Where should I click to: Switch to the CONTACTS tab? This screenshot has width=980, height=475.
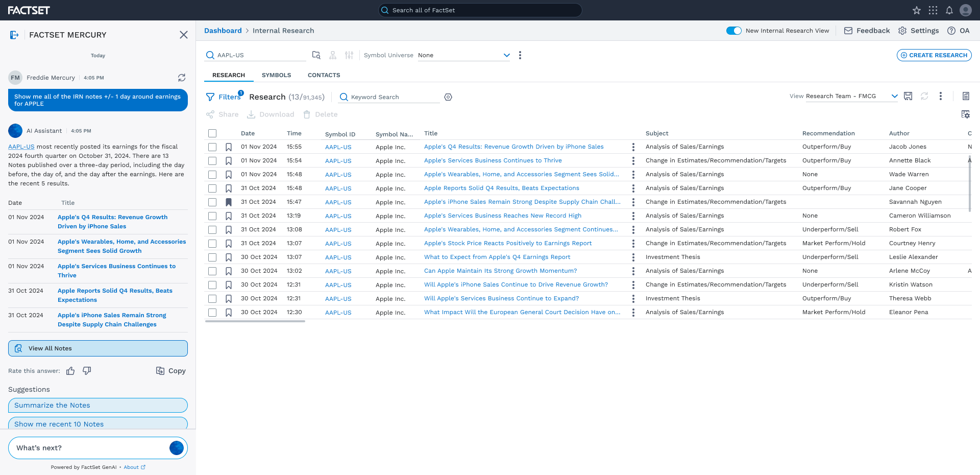[x=324, y=75]
